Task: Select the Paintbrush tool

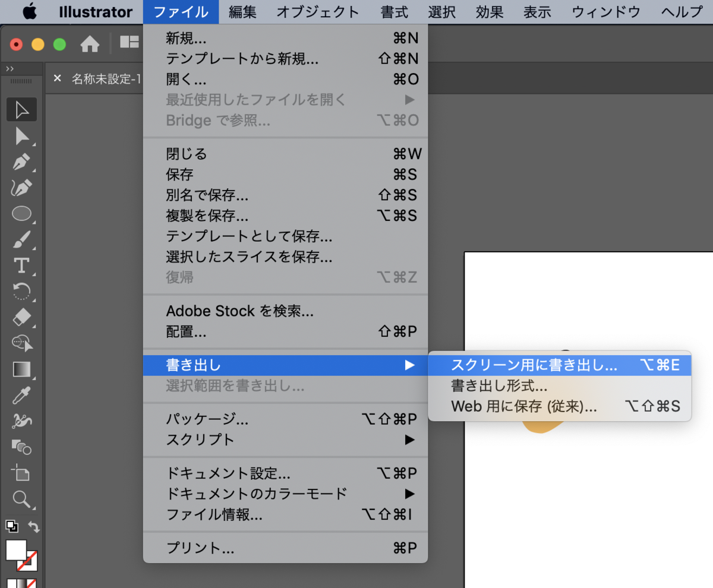Action: [x=21, y=239]
